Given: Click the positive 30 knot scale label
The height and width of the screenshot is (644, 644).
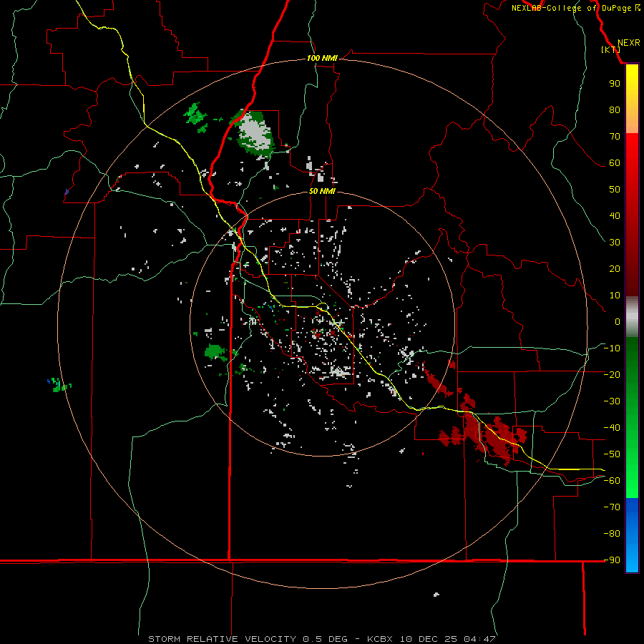Looking at the screenshot, I should (615, 243).
